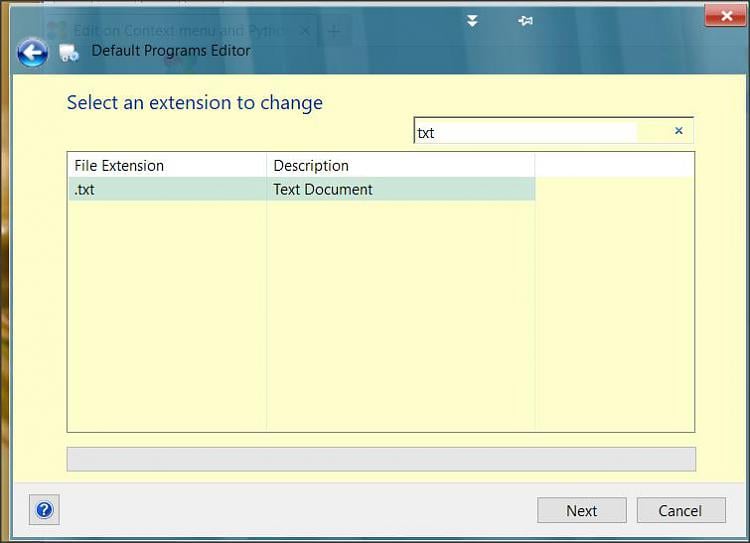This screenshot has height=543, width=750.
Task: Select the Text Document description cell
Action: (400, 189)
